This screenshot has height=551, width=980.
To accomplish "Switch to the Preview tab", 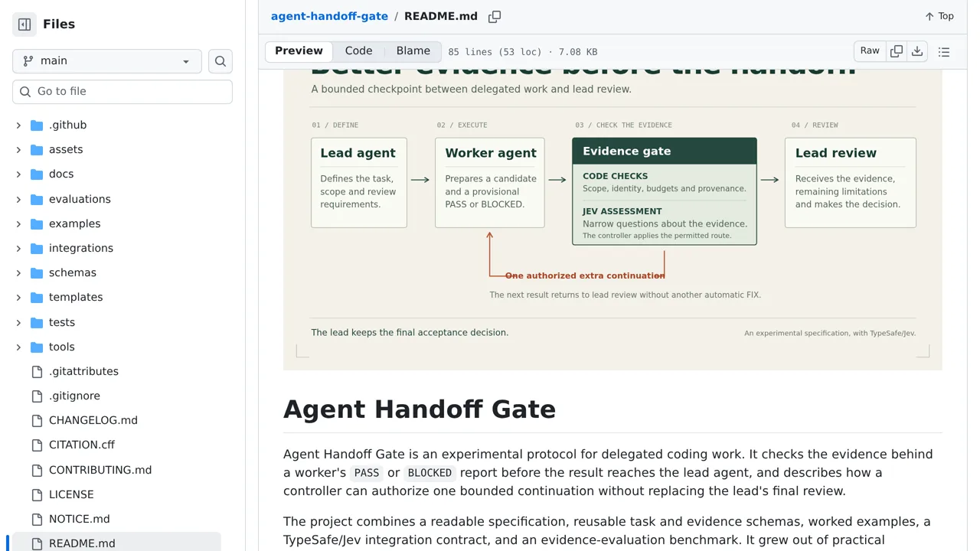I will (299, 51).
